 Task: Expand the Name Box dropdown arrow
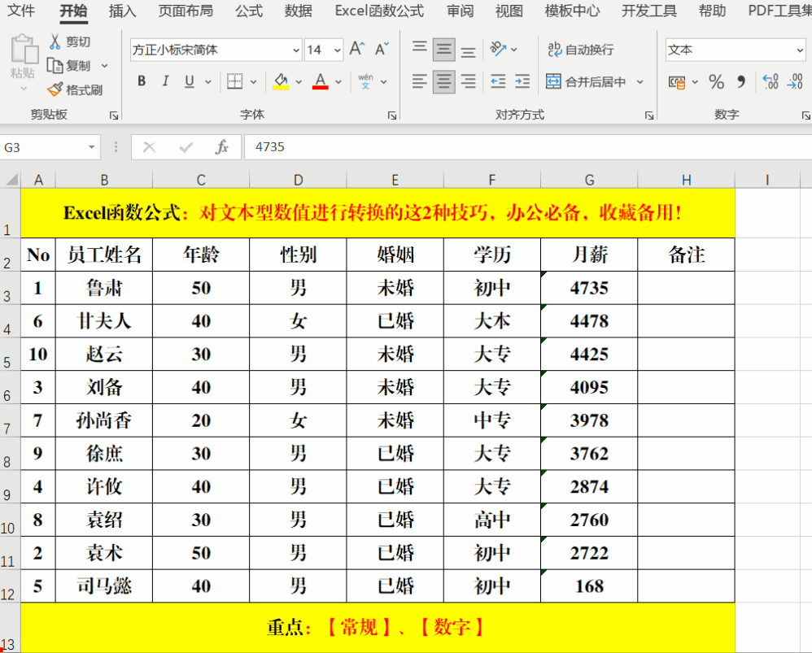[x=91, y=147]
